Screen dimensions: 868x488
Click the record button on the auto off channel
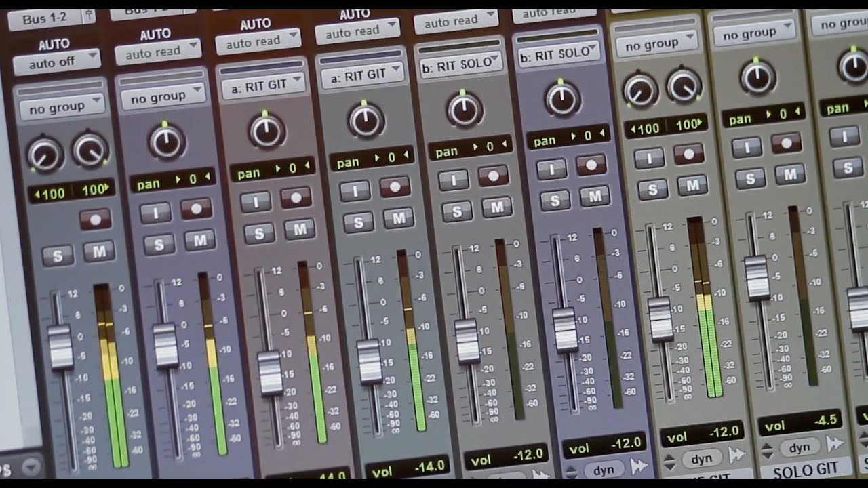pos(95,219)
